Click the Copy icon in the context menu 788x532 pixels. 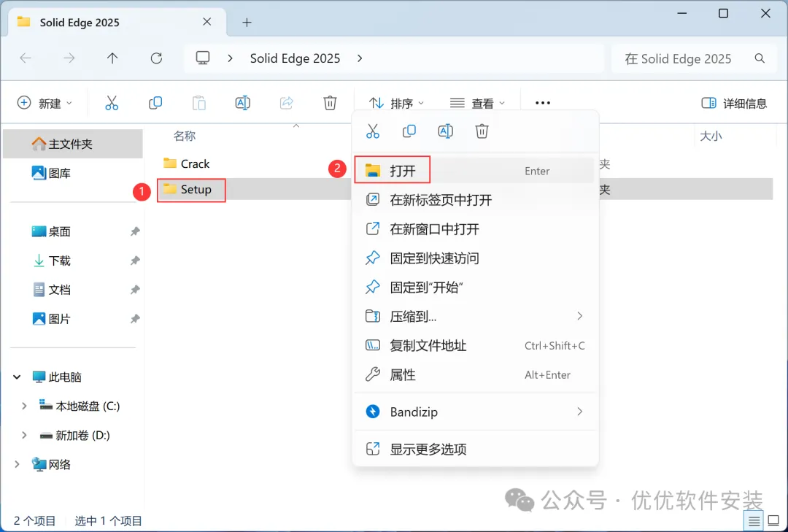[409, 131]
